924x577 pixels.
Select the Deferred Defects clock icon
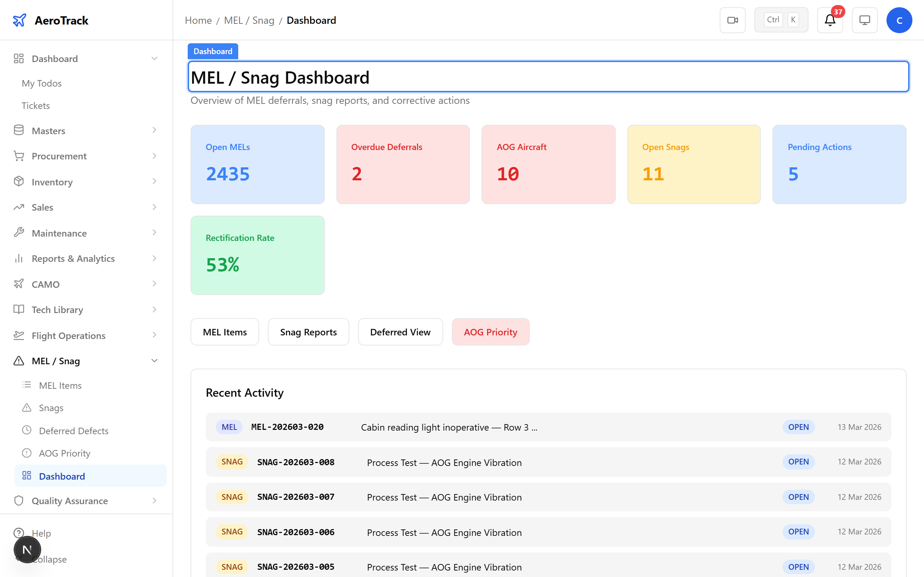(x=27, y=430)
